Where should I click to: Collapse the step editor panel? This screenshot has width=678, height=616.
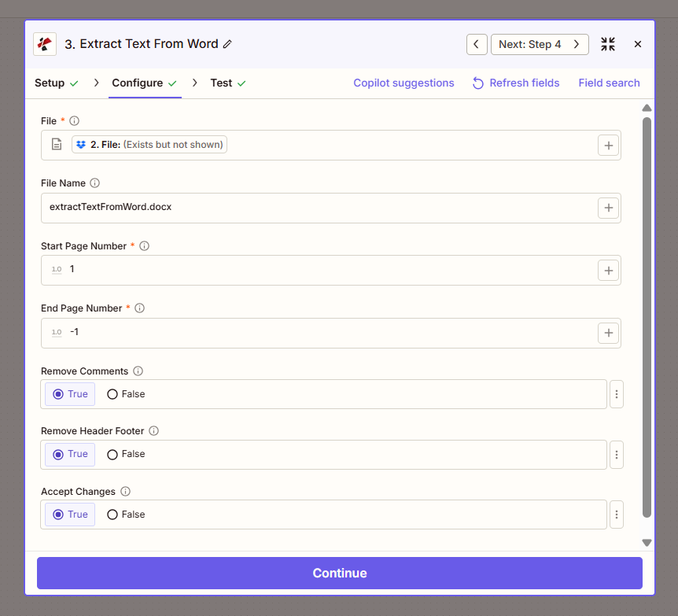point(607,44)
